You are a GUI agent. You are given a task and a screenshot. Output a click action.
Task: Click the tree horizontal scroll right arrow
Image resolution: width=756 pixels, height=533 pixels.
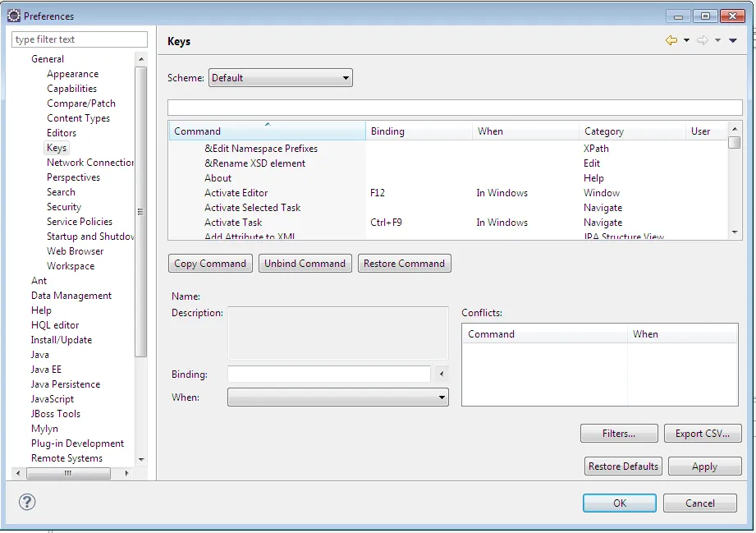126,473
